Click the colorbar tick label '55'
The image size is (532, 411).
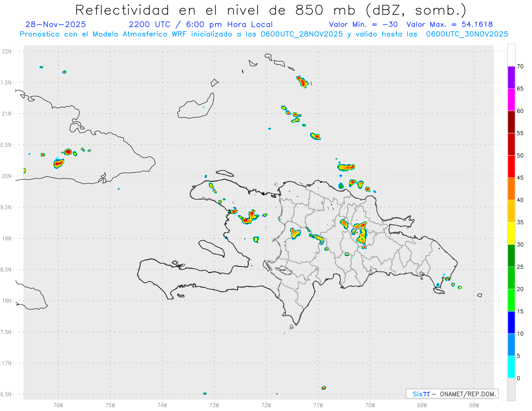coord(520,133)
